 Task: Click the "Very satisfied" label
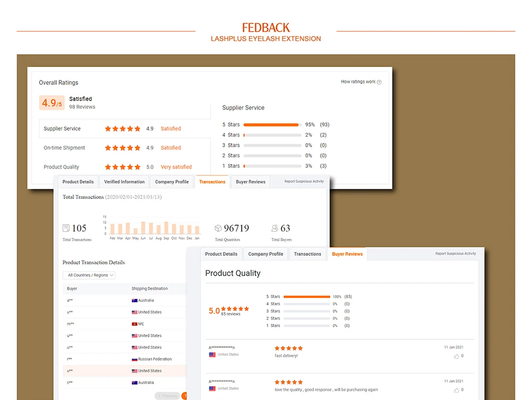pyautogui.click(x=176, y=167)
